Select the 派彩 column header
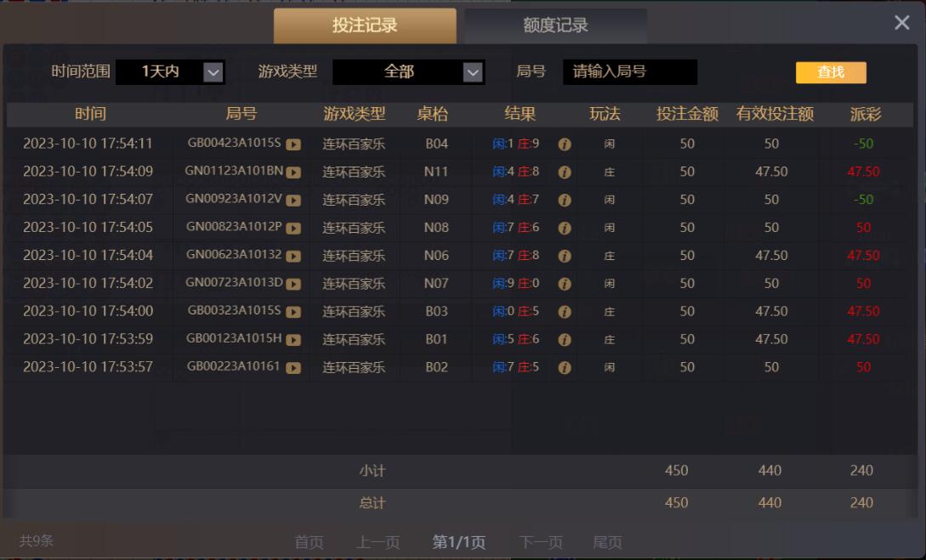 [x=866, y=114]
